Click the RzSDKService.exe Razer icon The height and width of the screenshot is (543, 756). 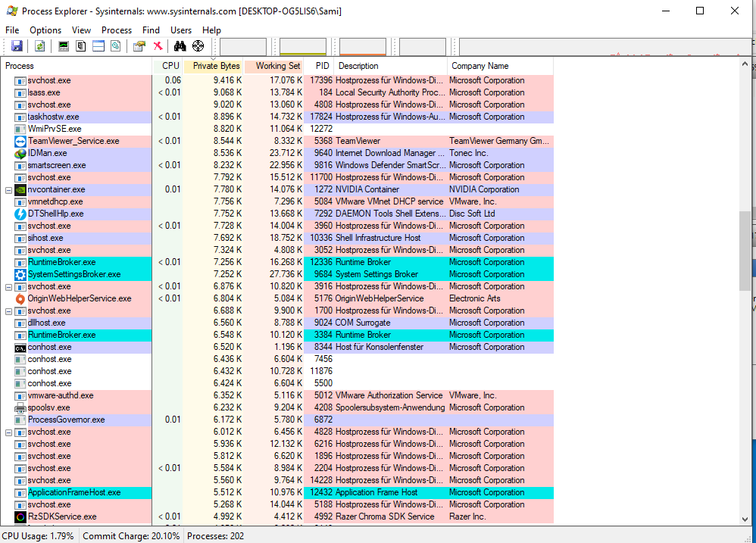coord(20,517)
